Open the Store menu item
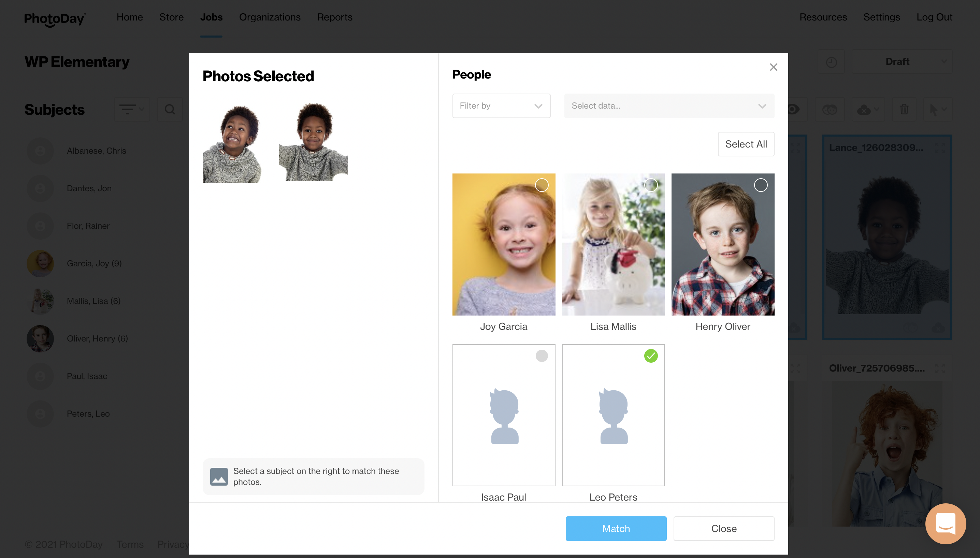The width and height of the screenshot is (980, 558). [x=172, y=17]
